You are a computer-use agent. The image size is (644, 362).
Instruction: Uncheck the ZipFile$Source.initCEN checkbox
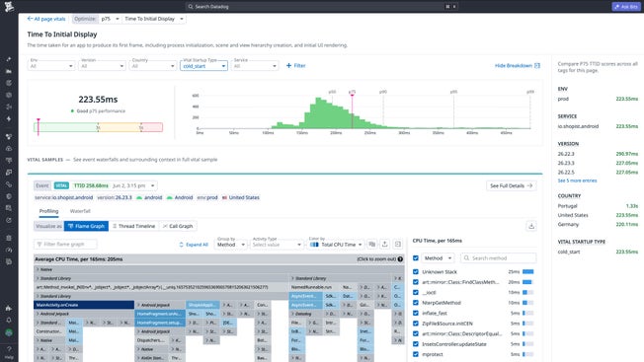tap(416, 324)
